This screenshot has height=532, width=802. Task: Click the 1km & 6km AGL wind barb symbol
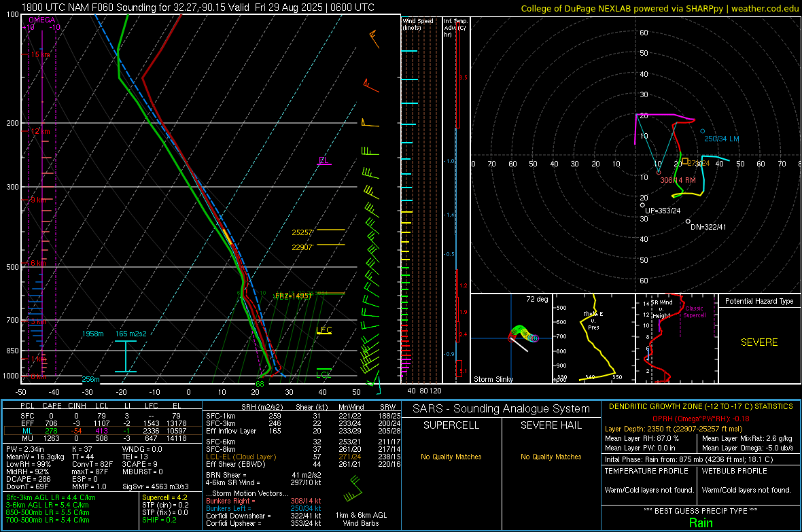click(354, 489)
